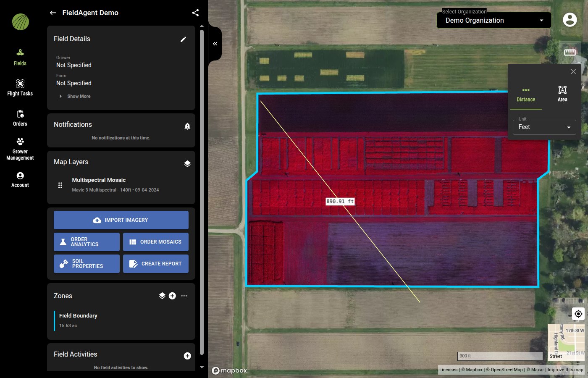Image resolution: width=588 pixels, height=378 pixels.
Task: Open the Select Organization dropdown
Action: 494,20
